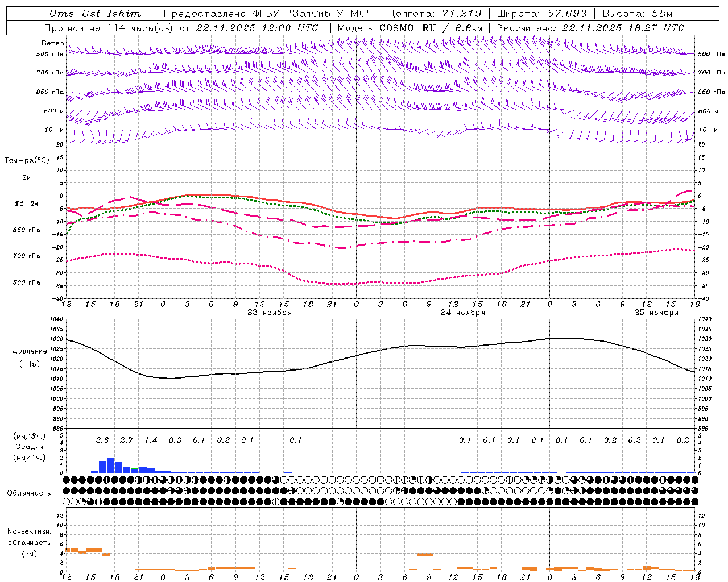The height and width of the screenshot is (582, 728).
Task: Click the Тем-ра(°C) axis title
Action: pos(27,161)
